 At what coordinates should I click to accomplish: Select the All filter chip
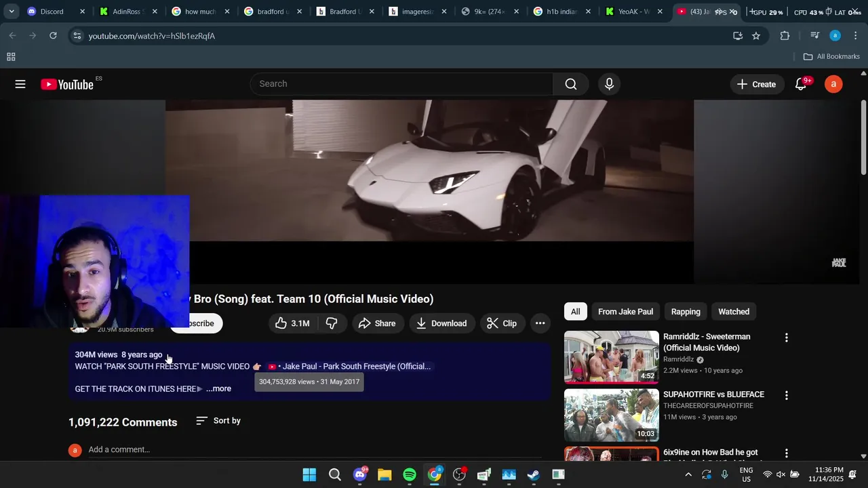pyautogui.click(x=575, y=312)
